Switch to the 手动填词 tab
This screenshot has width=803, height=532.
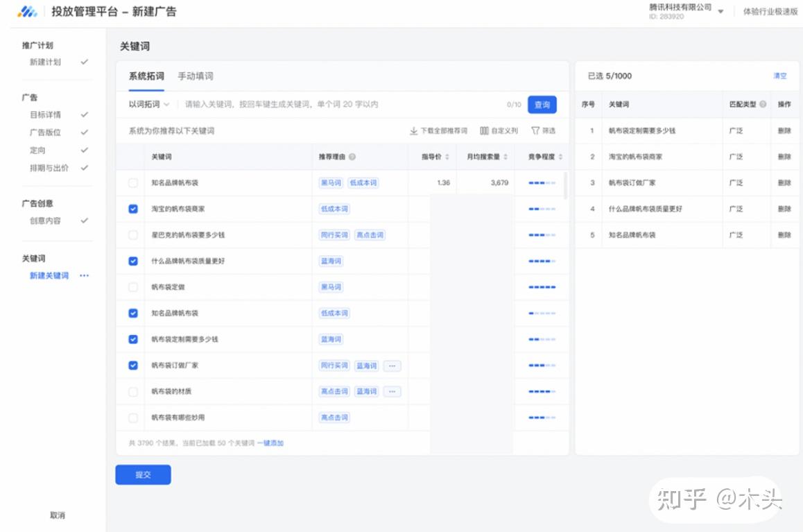click(x=195, y=76)
